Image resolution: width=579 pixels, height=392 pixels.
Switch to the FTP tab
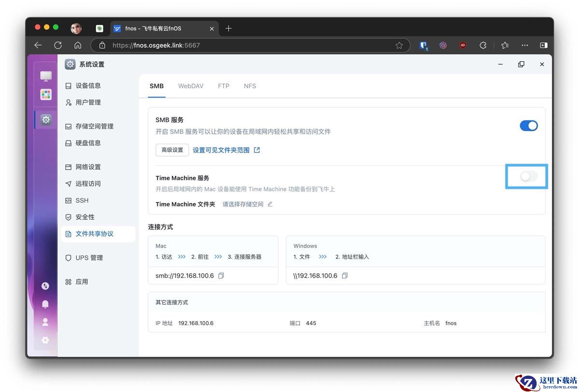pos(223,86)
